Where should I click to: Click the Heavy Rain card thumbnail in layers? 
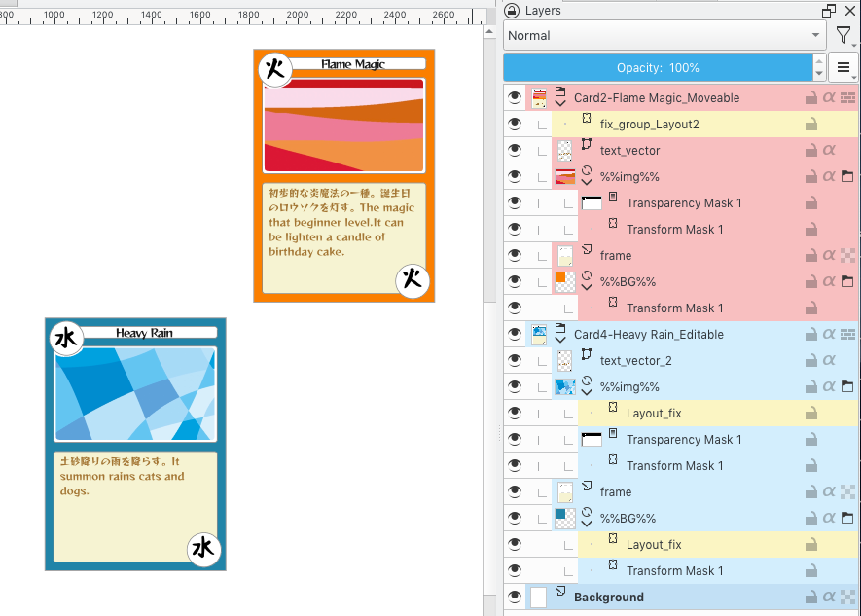pos(538,335)
